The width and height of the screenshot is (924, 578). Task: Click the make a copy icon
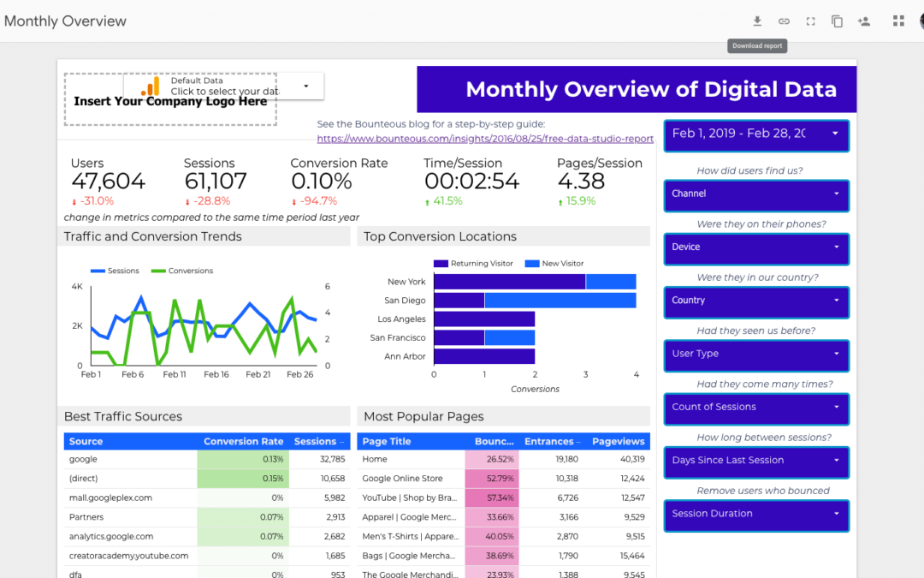(837, 21)
